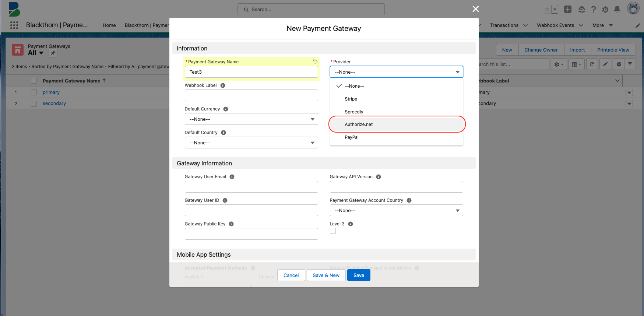
Task: Focus the Payment Gateway Name field
Action: [251, 72]
